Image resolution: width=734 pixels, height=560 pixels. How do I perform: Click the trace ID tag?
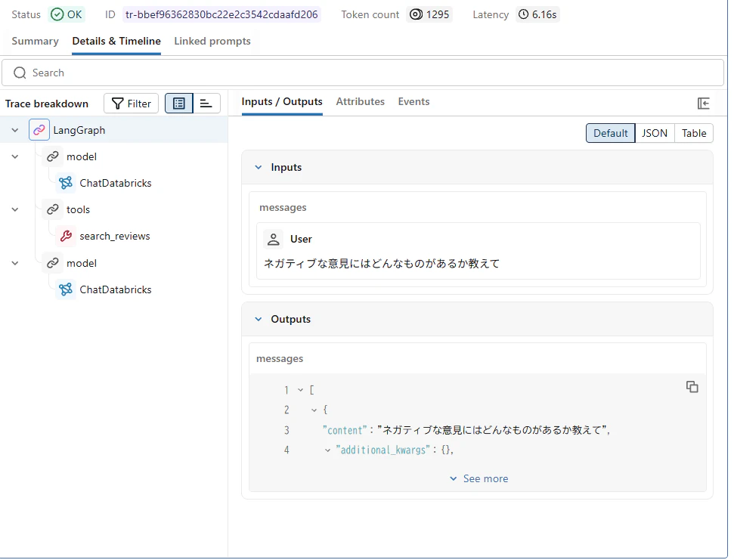221,14
